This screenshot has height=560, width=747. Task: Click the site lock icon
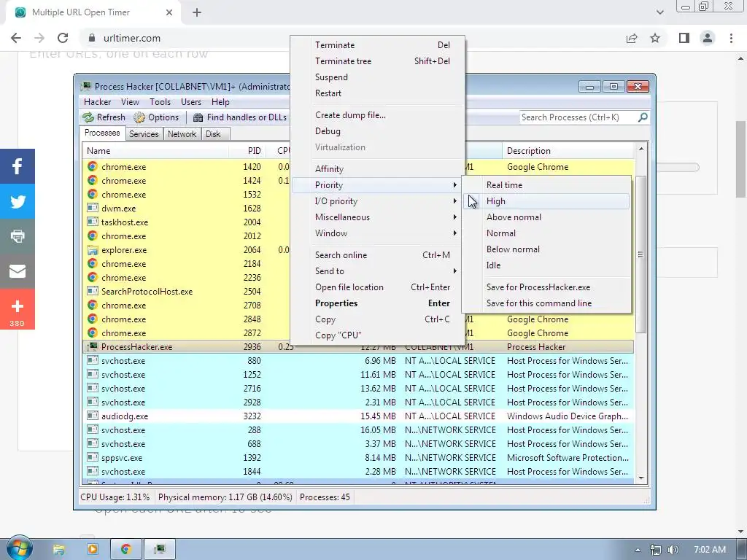(93, 38)
